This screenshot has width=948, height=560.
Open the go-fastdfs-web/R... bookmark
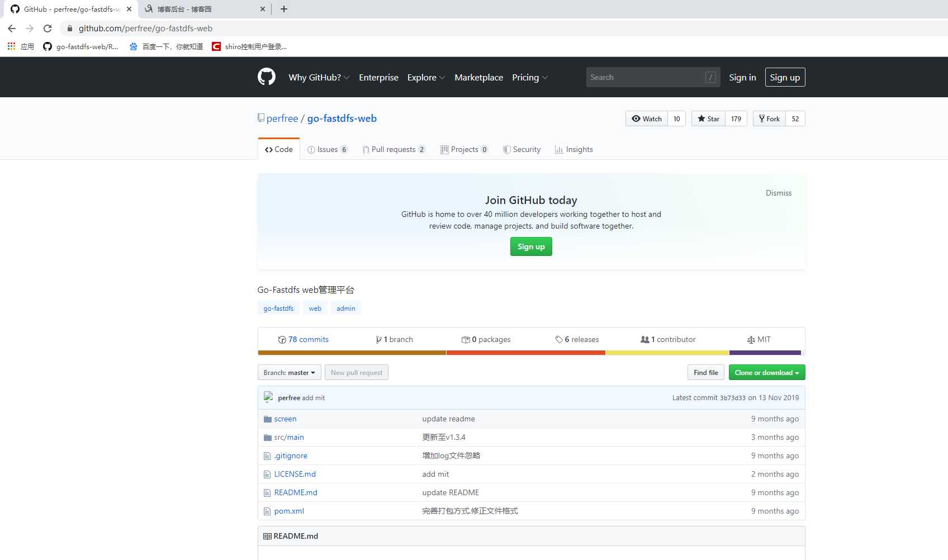pyautogui.click(x=81, y=46)
